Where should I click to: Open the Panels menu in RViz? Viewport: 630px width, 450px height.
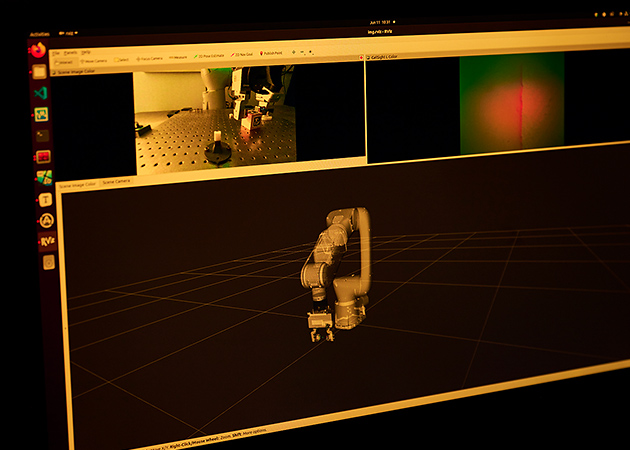click(x=70, y=53)
